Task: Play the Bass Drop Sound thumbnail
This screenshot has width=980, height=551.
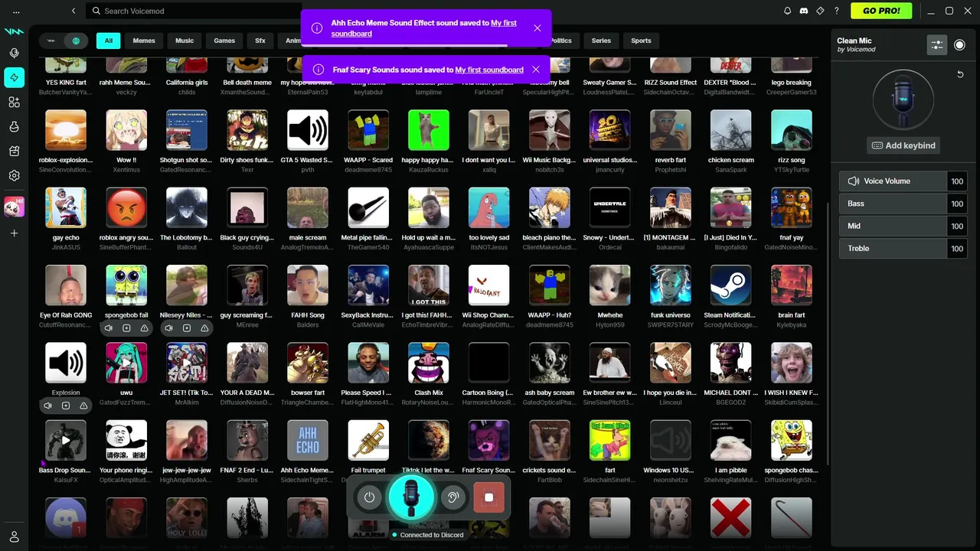Action: (66, 440)
